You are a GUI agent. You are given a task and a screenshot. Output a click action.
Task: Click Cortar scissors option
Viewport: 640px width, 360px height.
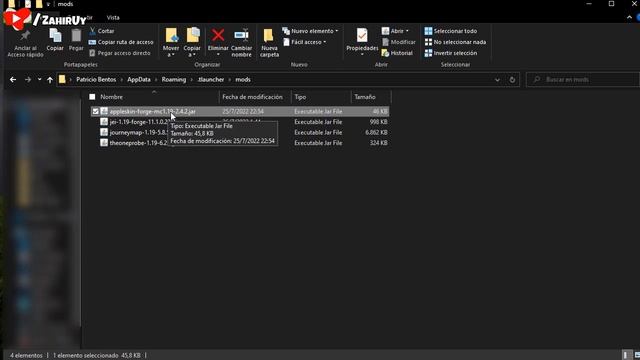[x=102, y=31]
